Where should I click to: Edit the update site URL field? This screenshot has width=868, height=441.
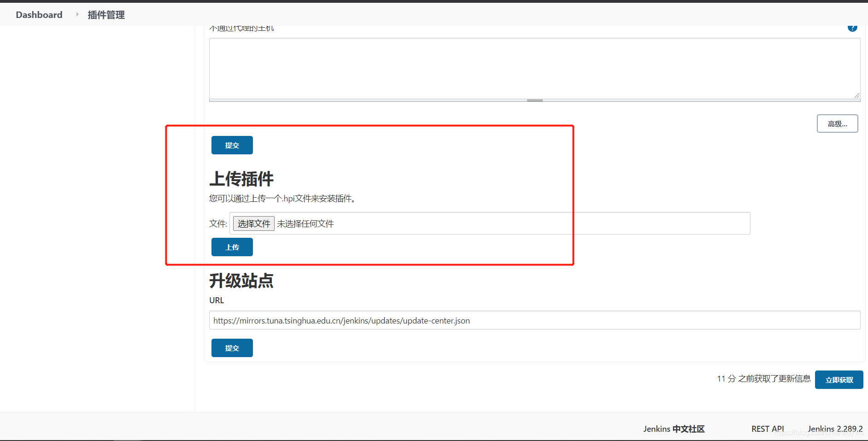click(x=534, y=320)
